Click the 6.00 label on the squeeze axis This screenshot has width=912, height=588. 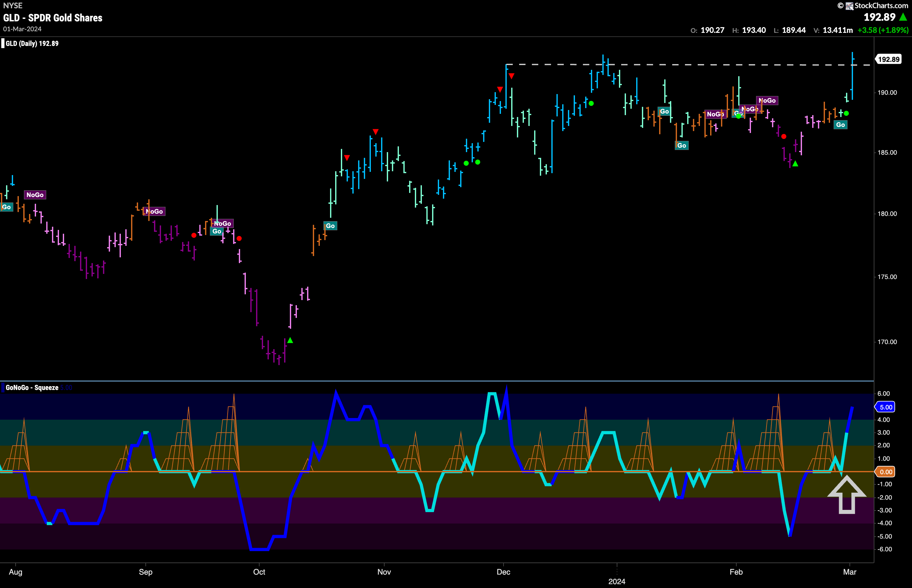click(884, 394)
